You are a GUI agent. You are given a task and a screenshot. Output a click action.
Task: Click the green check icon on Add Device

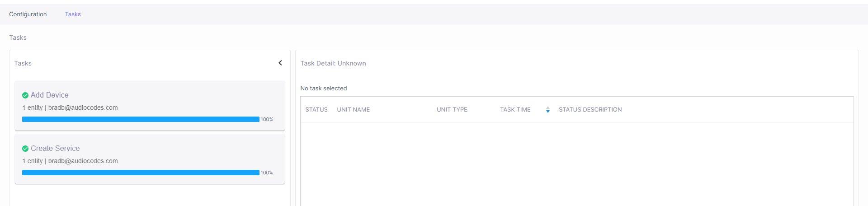tap(25, 95)
